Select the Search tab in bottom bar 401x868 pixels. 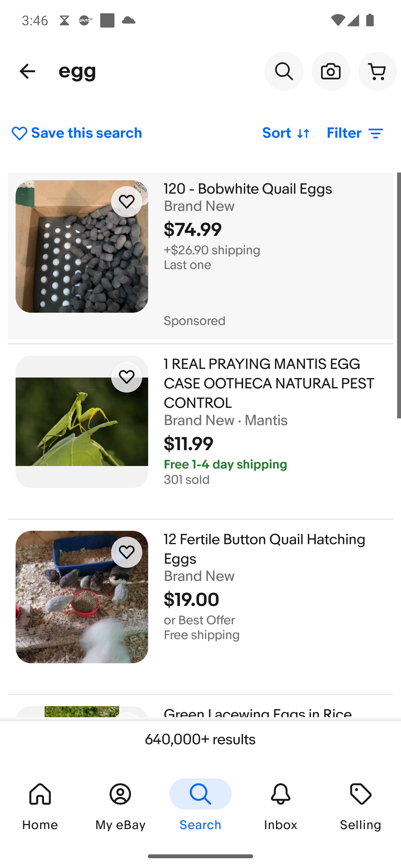click(200, 806)
